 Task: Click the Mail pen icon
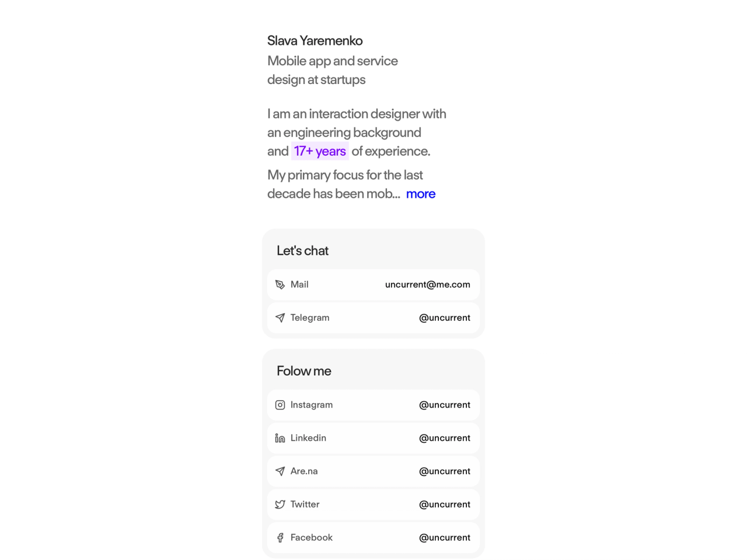click(x=280, y=285)
